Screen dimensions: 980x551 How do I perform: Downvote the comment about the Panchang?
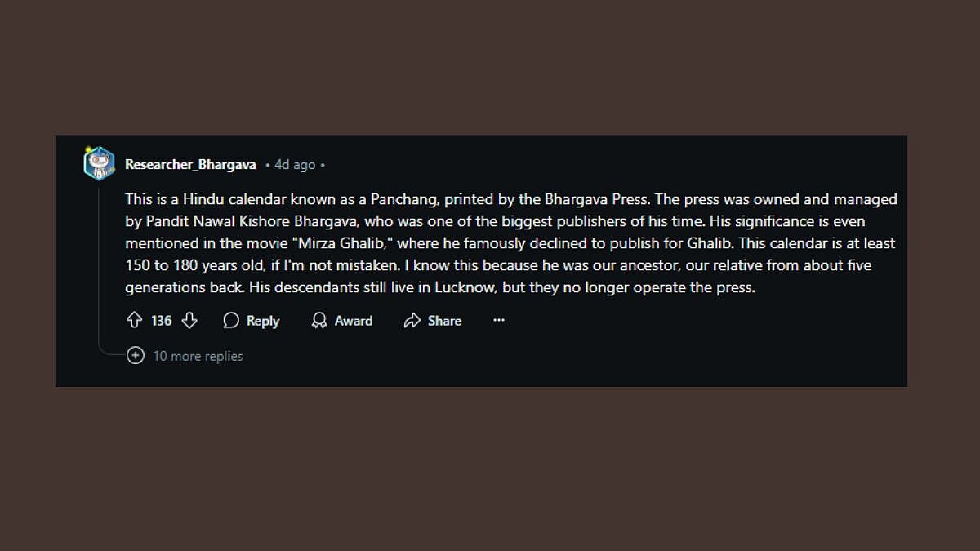coord(189,321)
